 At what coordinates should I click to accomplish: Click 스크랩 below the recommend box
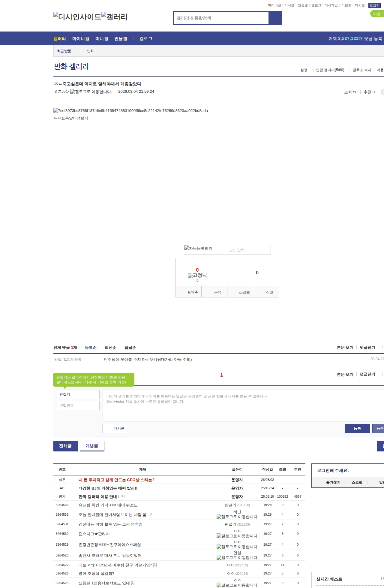pos(240,292)
